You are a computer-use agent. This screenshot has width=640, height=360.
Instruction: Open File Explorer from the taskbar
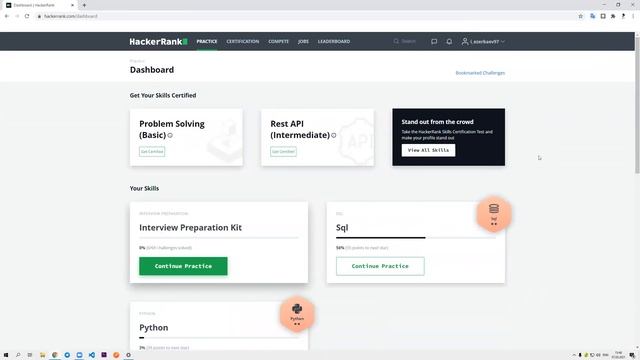pyautogui.click(x=42, y=355)
